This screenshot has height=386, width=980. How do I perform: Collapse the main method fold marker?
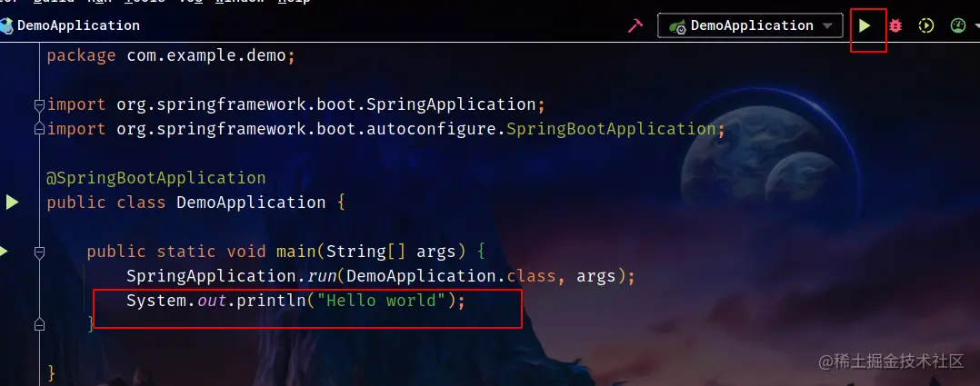(x=39, y=252)
